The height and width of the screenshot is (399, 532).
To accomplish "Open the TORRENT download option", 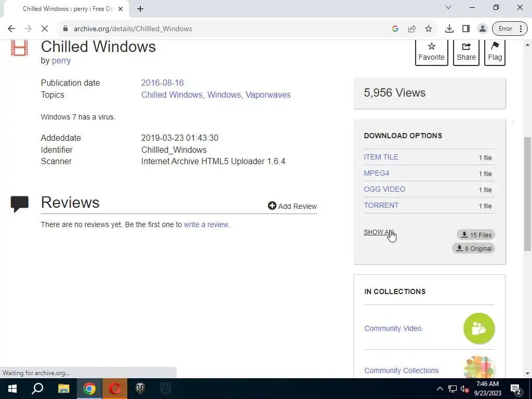I will (x=381, y=205).
